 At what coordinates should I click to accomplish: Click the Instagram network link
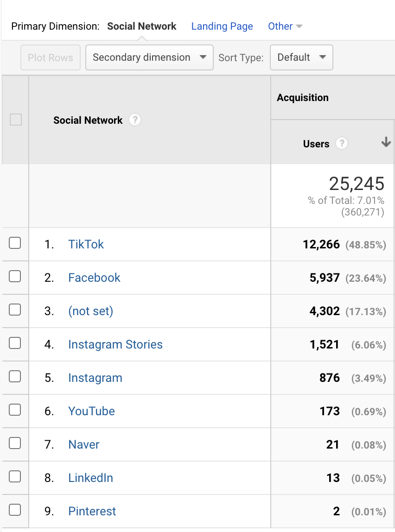[x=95, y=378]
